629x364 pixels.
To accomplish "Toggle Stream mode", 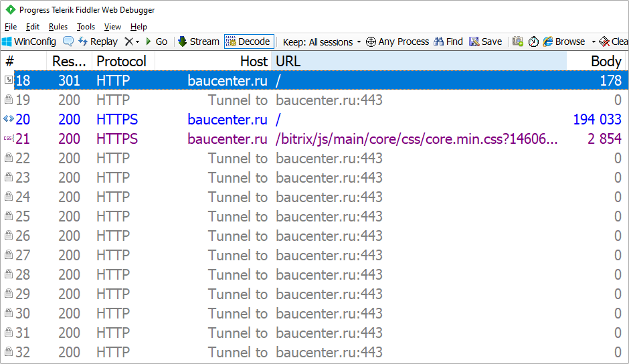I will [x=199, y=41].
